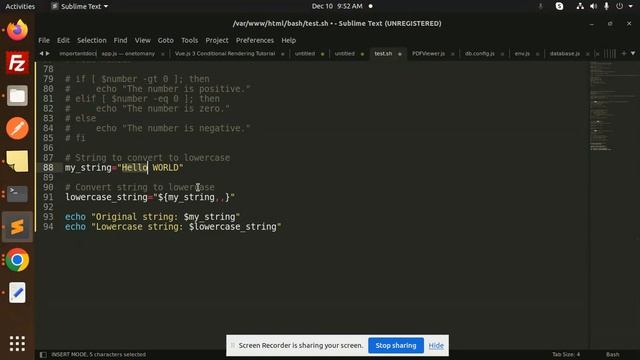
Task: Open the Preferences menu
Action: pos(255,40)
